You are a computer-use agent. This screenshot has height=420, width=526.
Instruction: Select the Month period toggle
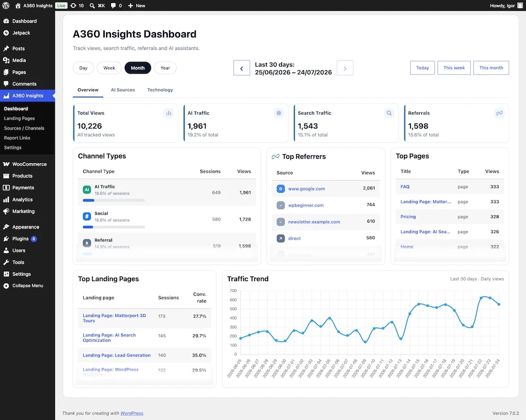(x=137, y=68)
